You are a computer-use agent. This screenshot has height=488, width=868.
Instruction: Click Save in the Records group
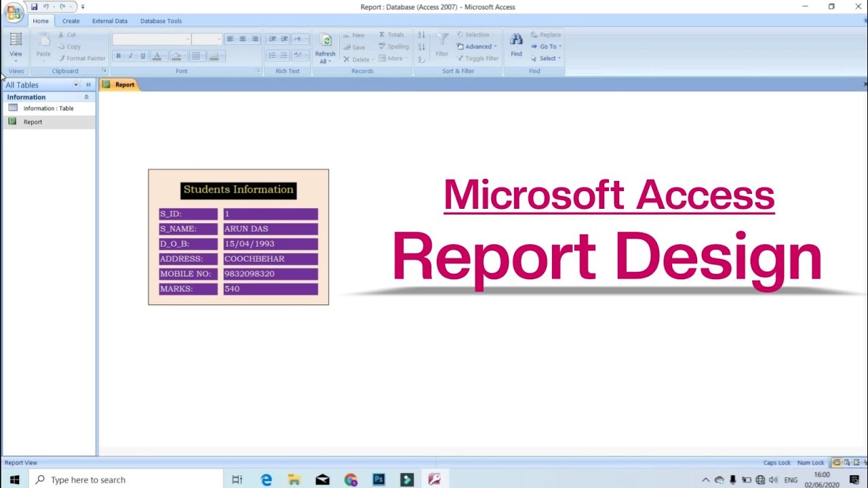click(354, 47)
